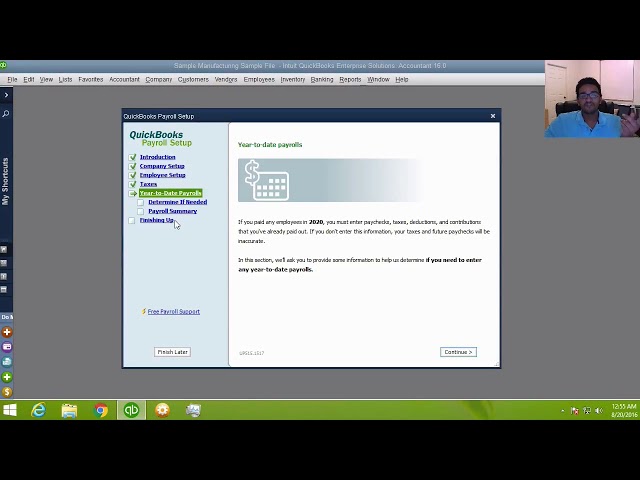Viewport: 640px width, 480px height.
Task: Open the Inventory menu
Action: 293,80
